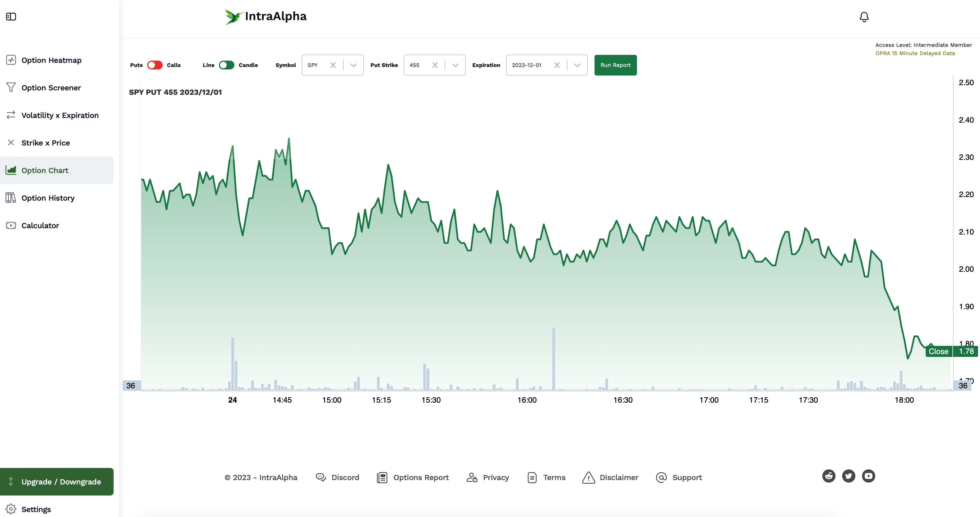The height and width of the screenshot is (517, 980).
Task: Collapse the sidebar panel
Action: click(x=11, y=16)
